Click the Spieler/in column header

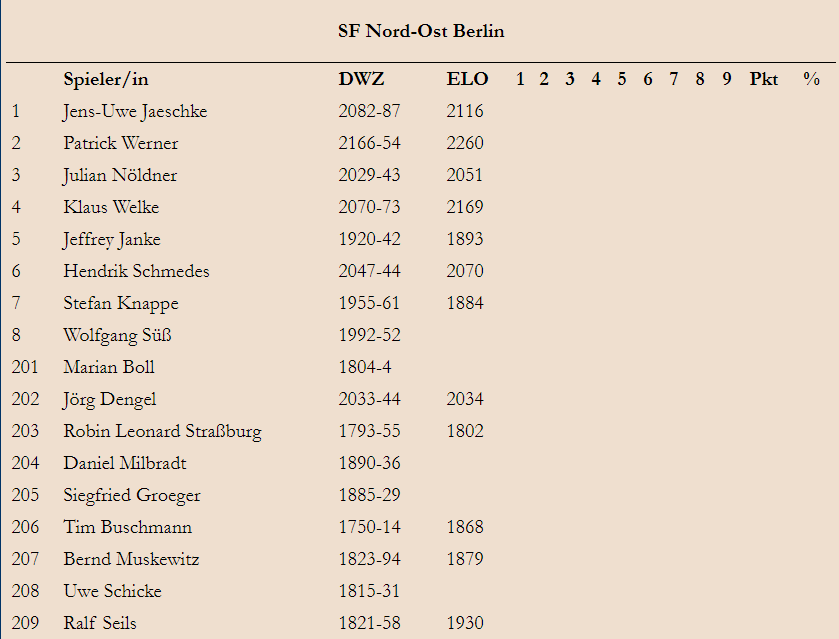tap(106, 80)
